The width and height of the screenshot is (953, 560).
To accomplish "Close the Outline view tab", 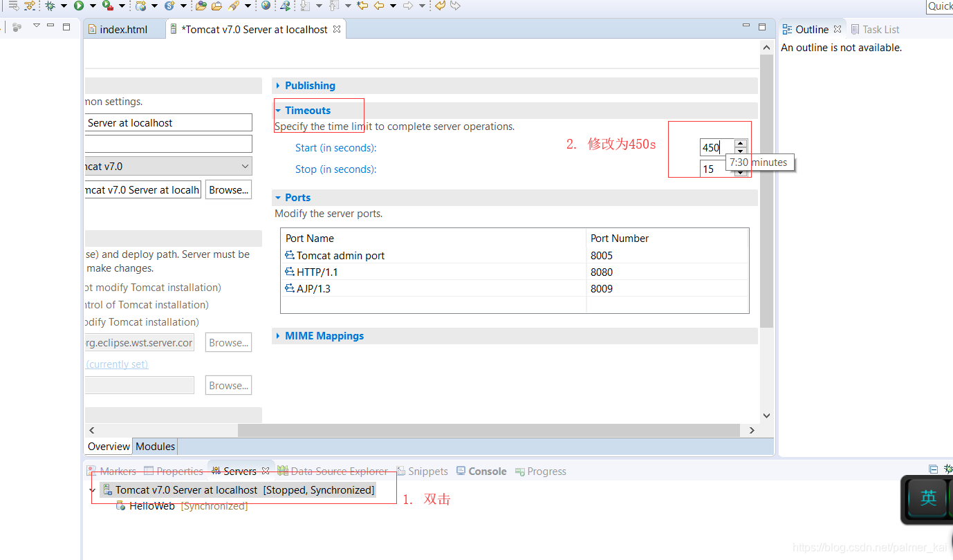I will tap(838, 29).
